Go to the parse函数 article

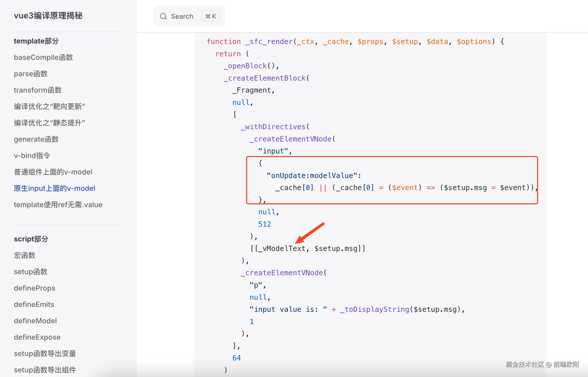(31, 74)
